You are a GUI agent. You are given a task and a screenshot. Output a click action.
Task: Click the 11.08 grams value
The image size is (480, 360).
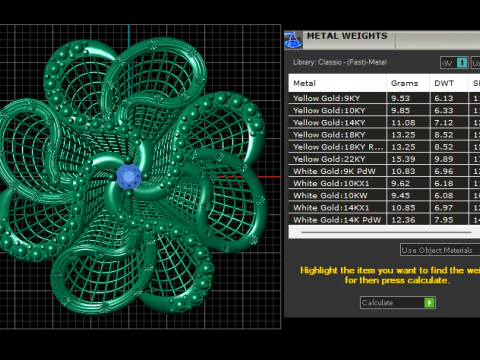(x=403, y=123)
